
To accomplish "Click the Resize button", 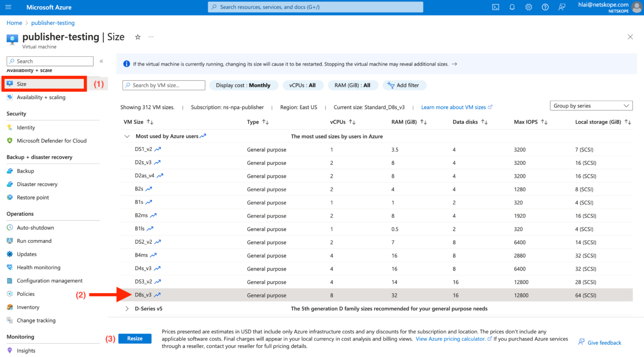I will click(135, 338).
